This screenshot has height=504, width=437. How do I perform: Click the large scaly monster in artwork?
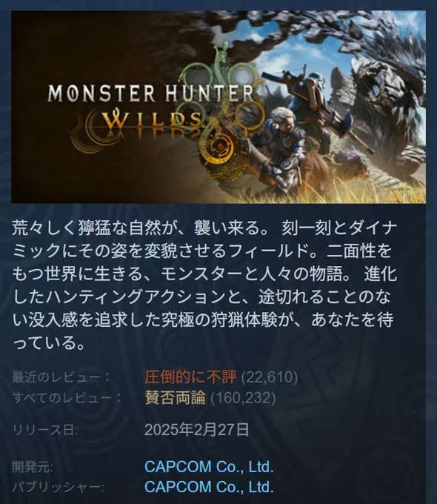[386, 106]
